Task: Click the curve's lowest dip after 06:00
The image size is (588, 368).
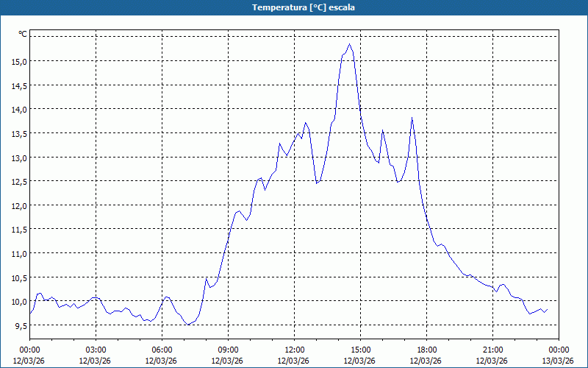Action: tap(188, 325)
